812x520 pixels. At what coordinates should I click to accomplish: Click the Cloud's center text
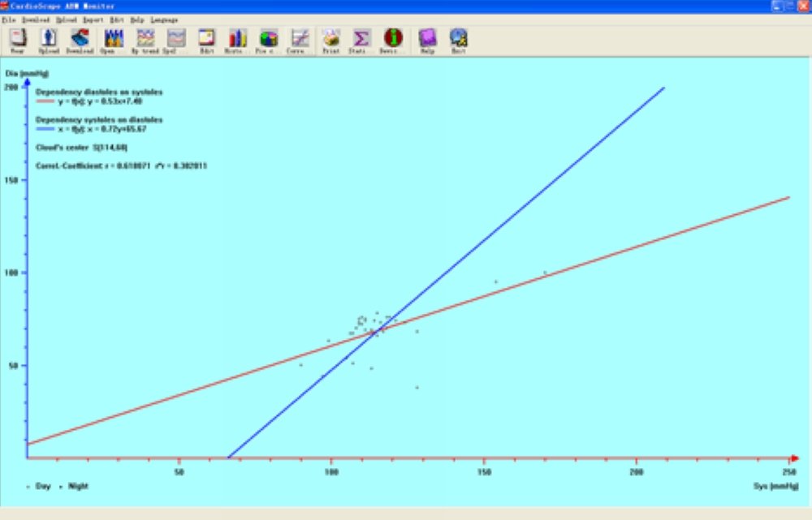click(82, 148)
